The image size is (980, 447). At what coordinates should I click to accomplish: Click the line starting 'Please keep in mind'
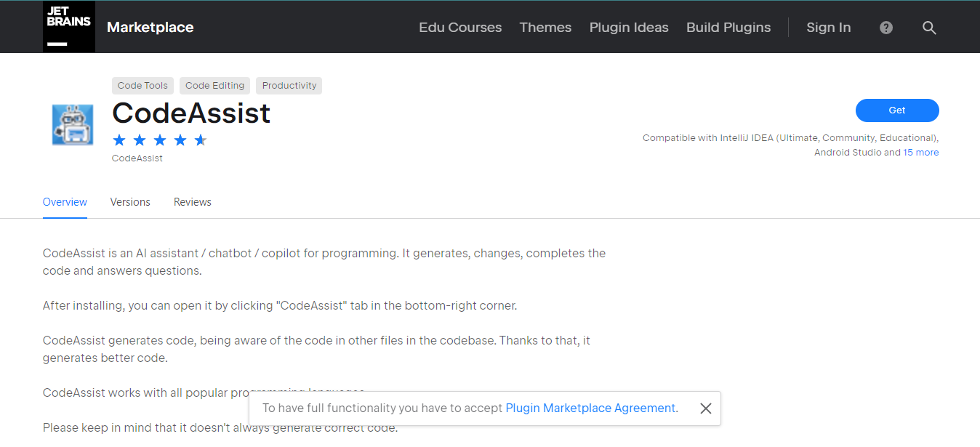tap(220, 427)
